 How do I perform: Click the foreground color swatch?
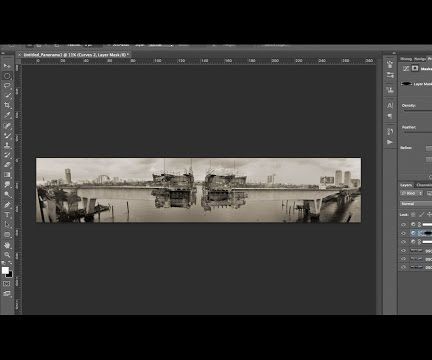5,270
